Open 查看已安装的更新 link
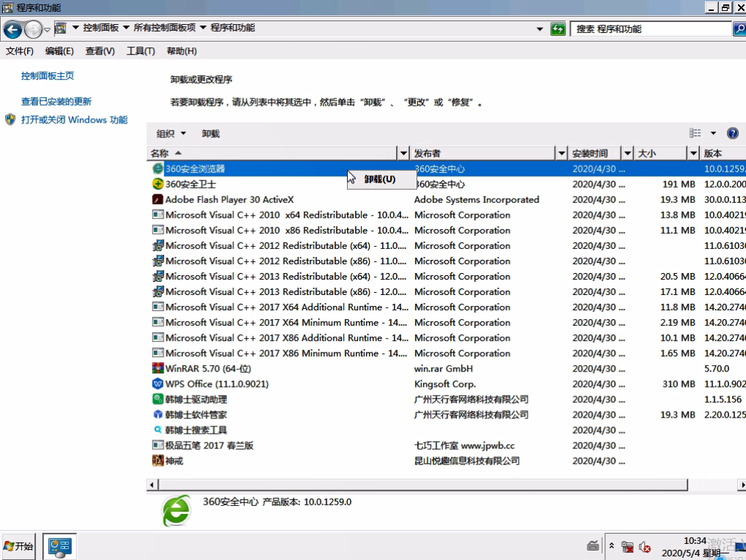 coord(56,101)
